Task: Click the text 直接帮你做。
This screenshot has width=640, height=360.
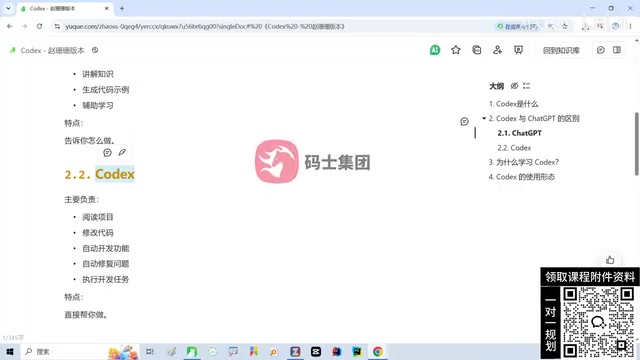Action: point(86,315)
